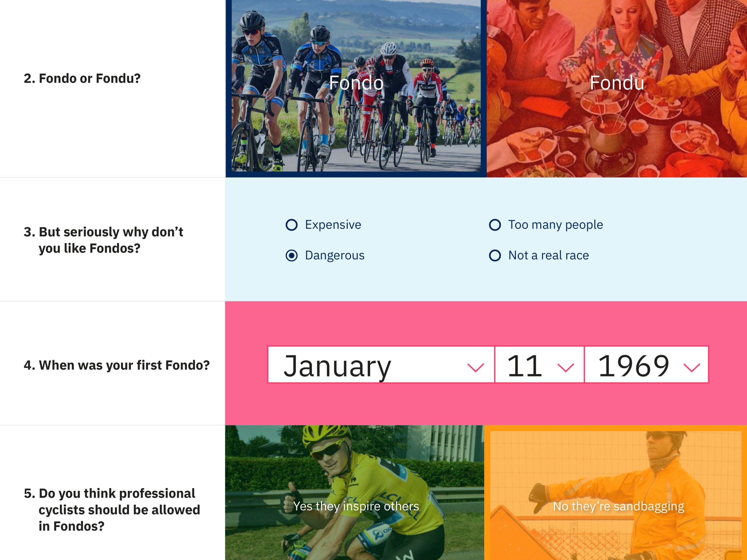Select the Expensive radio button

pyautogui.click(x=292, y=225)
